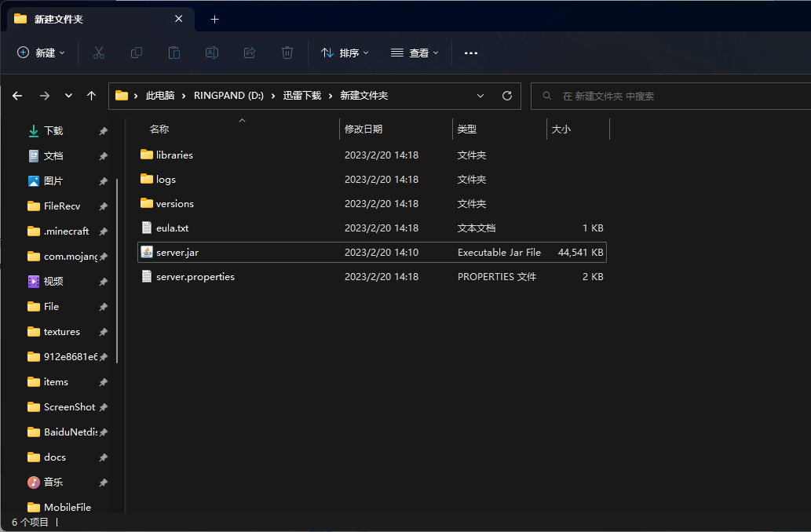Sort by the 类型 column header
The image size is (811, 532).
pyautogui.click(x=467, y=129)
